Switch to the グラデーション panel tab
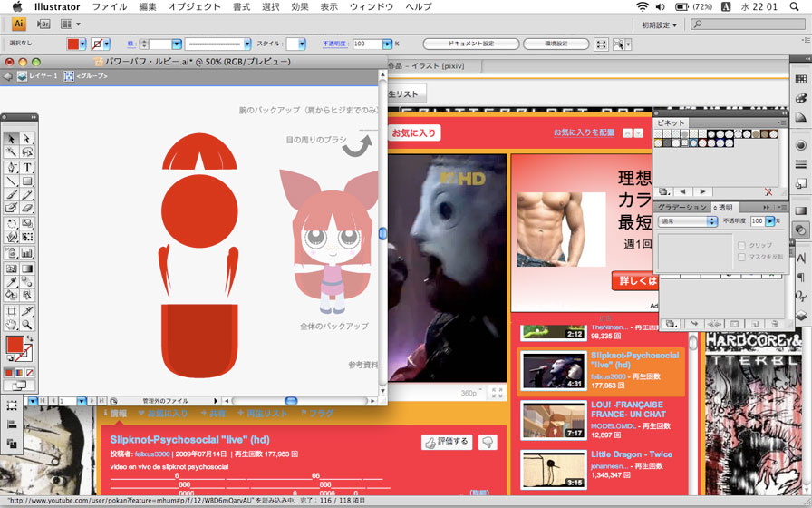 (681, 208)
